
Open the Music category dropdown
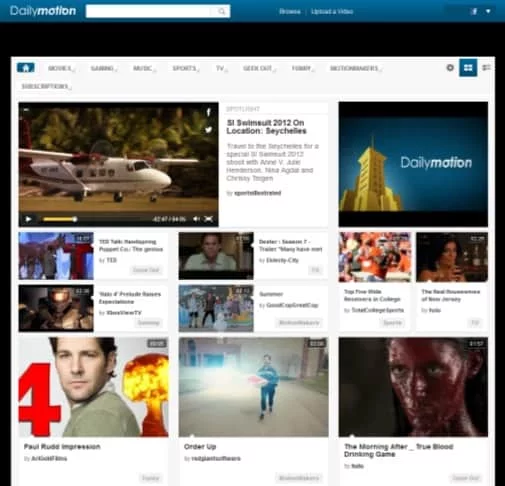tap(144, 68)
